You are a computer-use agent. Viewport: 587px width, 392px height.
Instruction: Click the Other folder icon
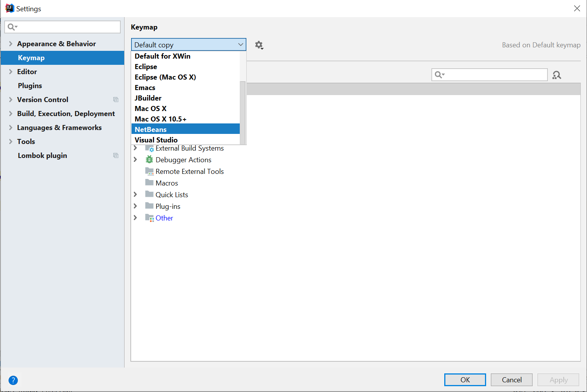[x=149, y=218]
